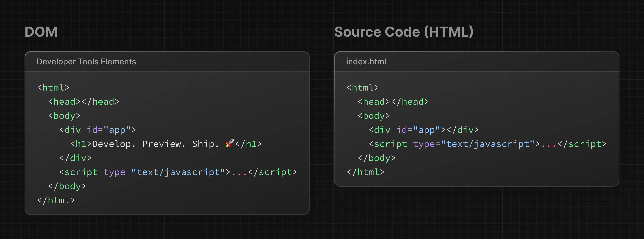The width and height of the screenshot is (644, 239).
Task: Click the head tag line in DOM panel
Action: (84, 102)
